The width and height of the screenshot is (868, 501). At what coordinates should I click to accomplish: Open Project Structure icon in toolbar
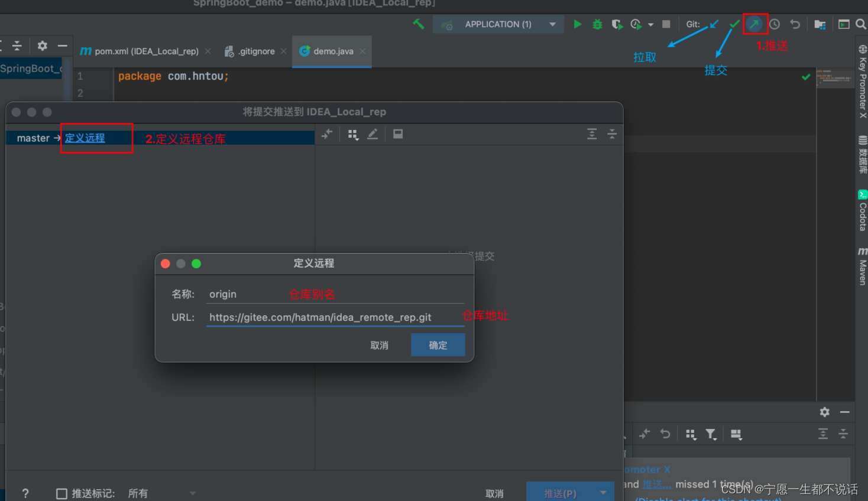(820, 24)
